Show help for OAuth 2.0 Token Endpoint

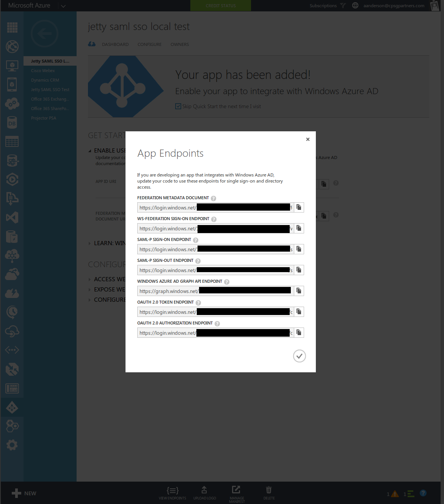(x=198, y=303)
